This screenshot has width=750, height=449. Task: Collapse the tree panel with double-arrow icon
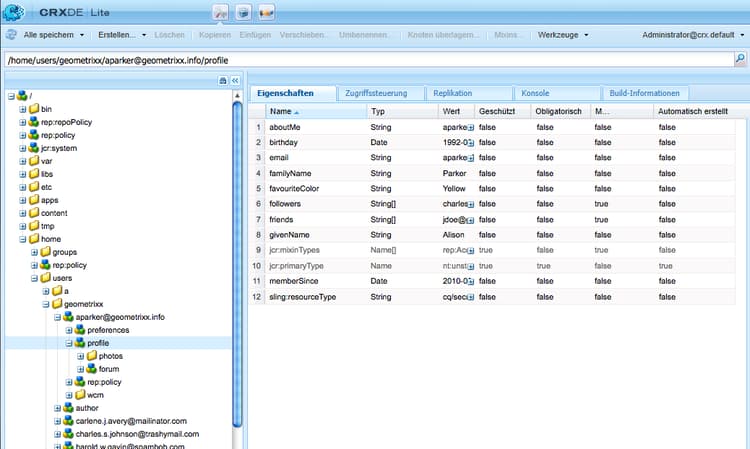235,80
